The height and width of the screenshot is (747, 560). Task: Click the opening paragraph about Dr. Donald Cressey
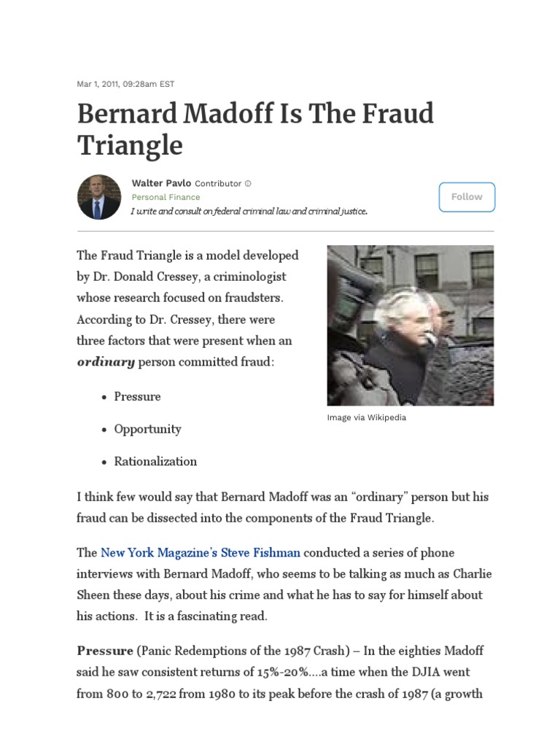pos(187,309)
